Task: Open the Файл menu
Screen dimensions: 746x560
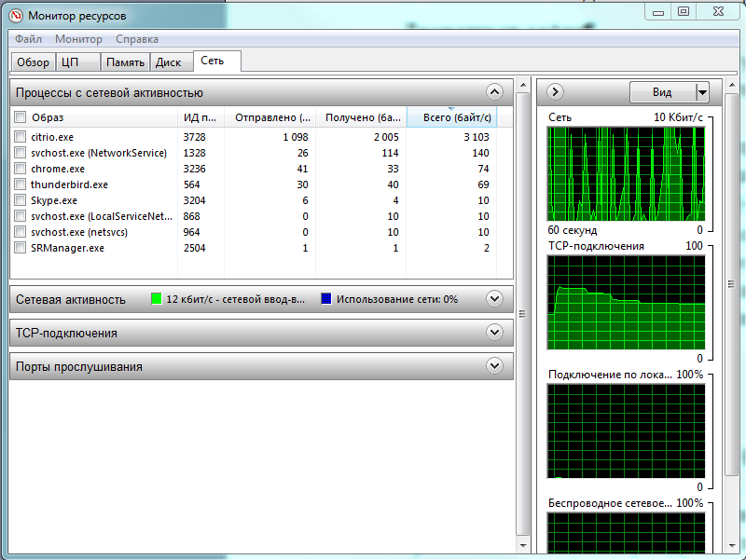Action: click(29, 39)
